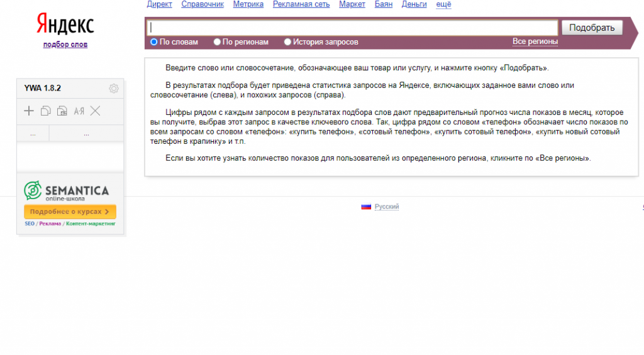This screenshot has width=644, height=355.
Task: Select the 'История запросов' radio button
Action: 287,42
